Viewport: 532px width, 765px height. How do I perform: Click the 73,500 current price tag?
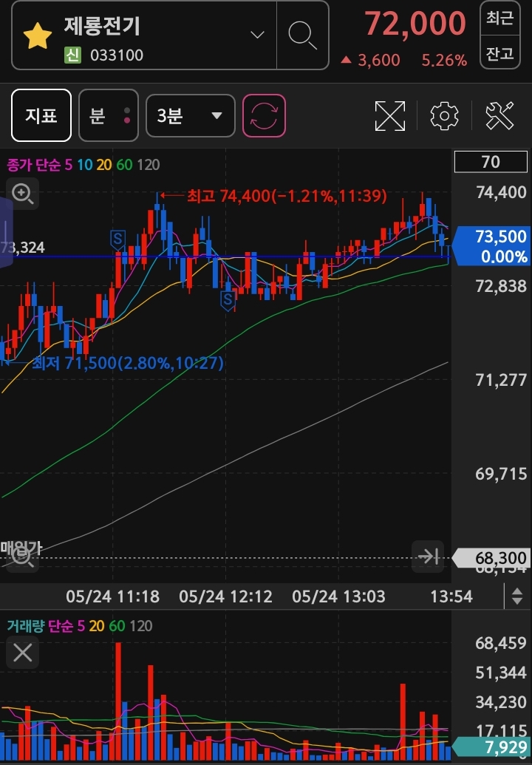point(491,246)
